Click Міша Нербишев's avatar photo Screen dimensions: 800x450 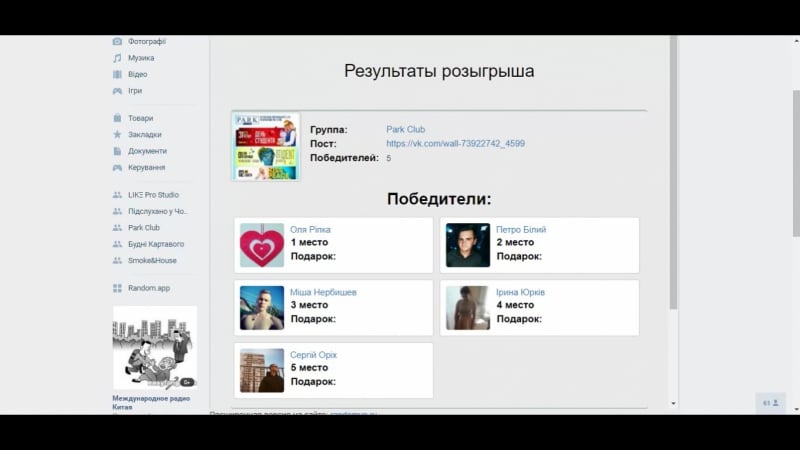262,308
